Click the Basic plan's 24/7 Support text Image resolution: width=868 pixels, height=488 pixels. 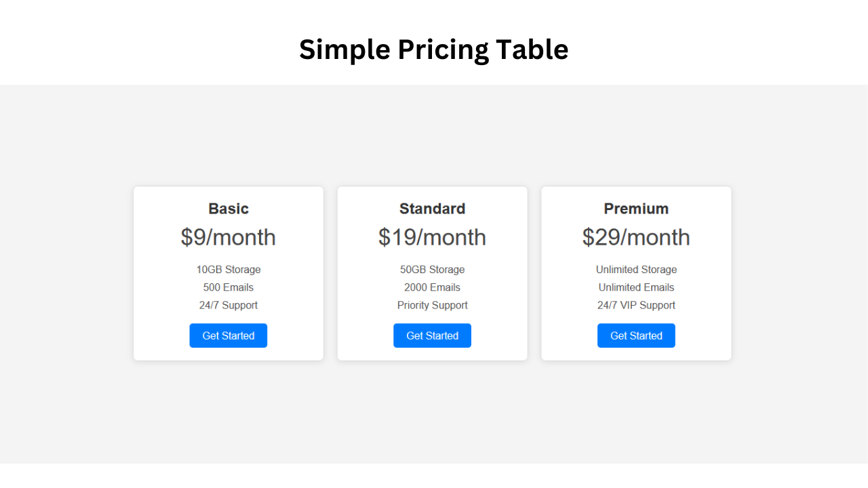pos(229,305)
